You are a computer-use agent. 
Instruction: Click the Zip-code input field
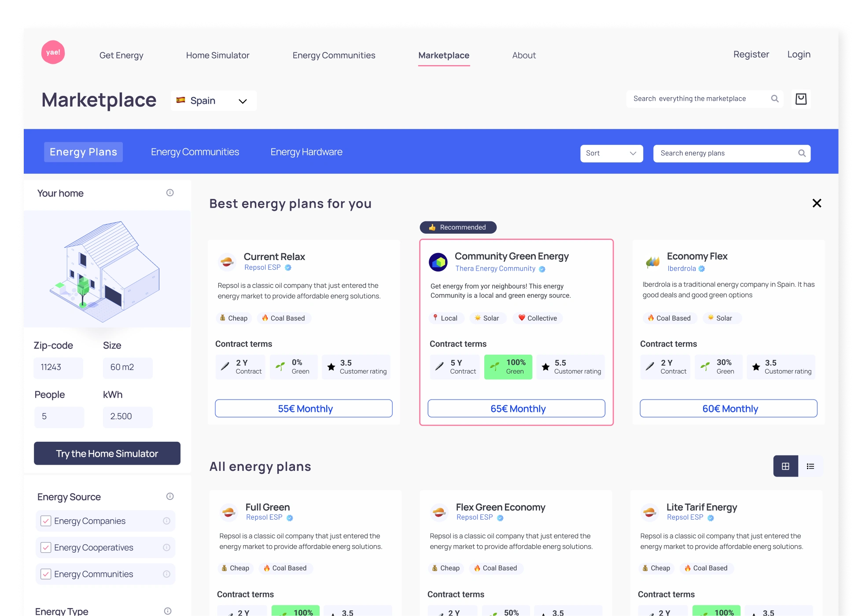[58, 367]
